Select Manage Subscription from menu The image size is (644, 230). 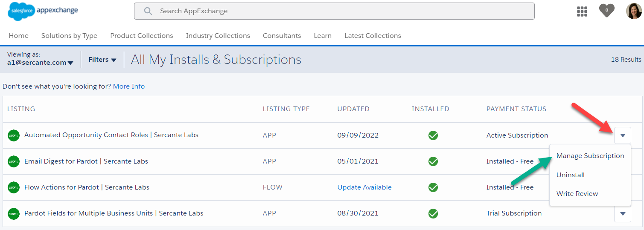(x=590, y=156)
